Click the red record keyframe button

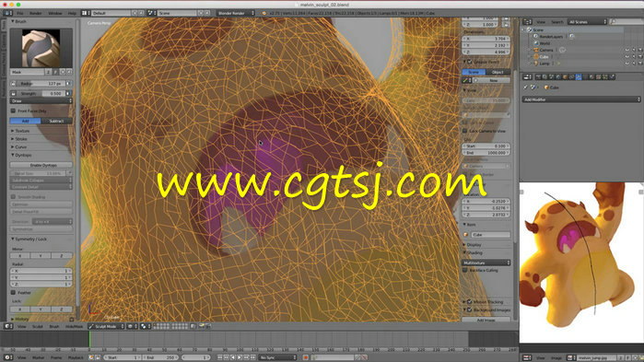tap(305, 357)
